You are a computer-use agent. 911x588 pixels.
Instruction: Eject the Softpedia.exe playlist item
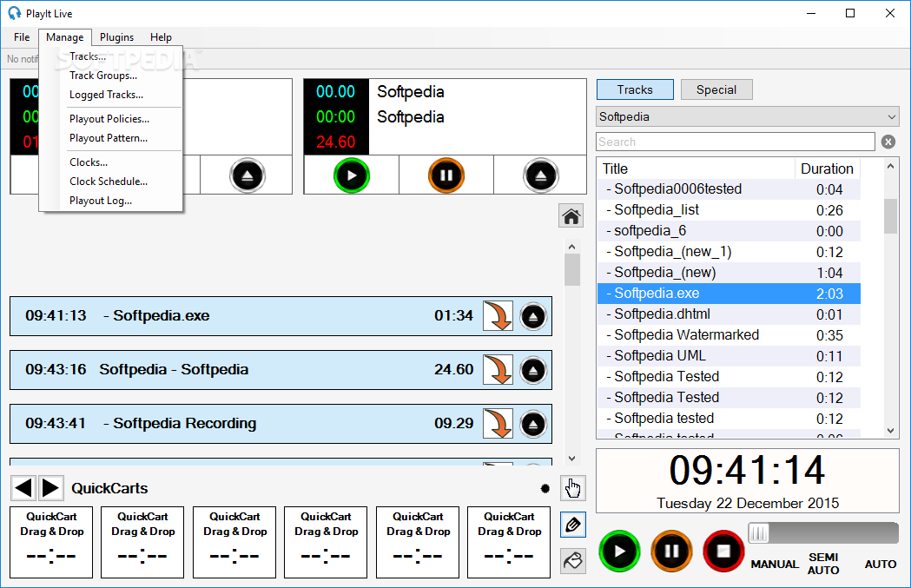[x=533, y=316]
